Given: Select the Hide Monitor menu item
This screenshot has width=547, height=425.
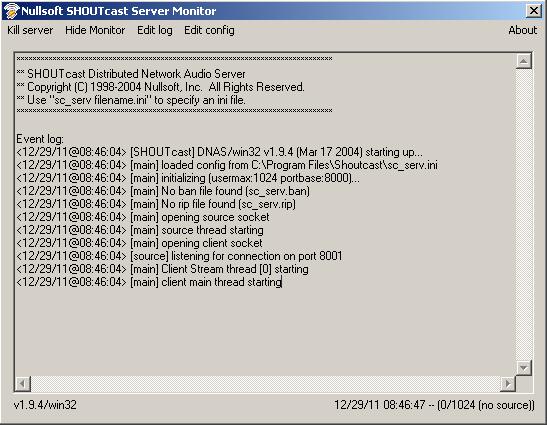Looking at the screenshot, I should 95,30.
